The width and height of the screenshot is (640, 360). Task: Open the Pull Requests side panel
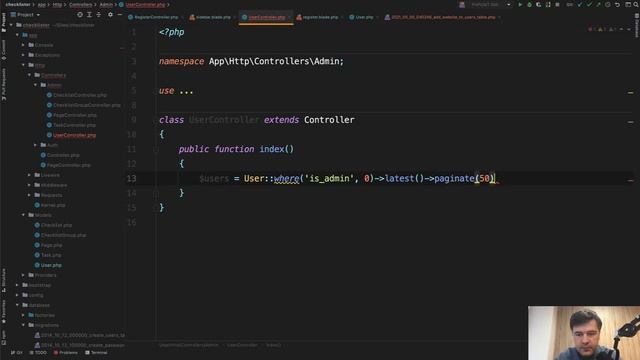tap(4, 84)
